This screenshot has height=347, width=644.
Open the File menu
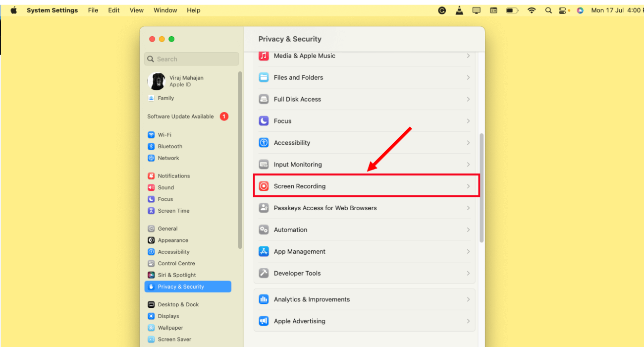click(93, 10)
